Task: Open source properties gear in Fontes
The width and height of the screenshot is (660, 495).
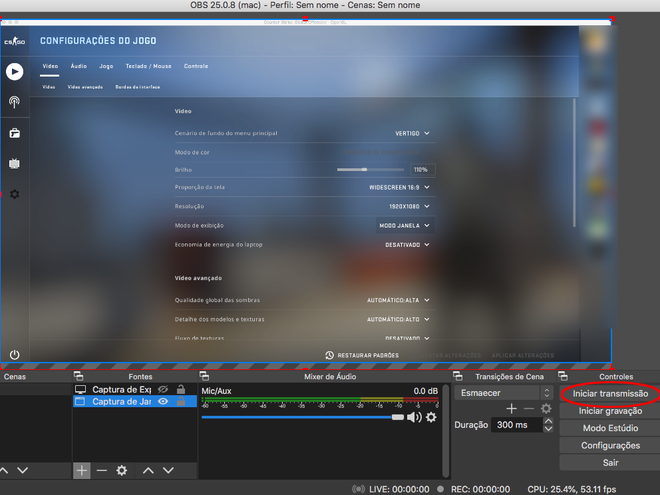Action: (x=122, y=470)
